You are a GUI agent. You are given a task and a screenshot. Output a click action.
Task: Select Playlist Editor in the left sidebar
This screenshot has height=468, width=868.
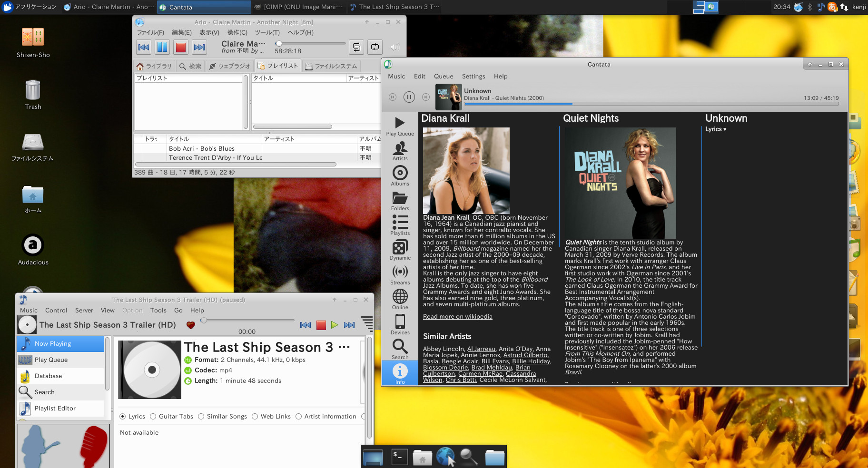click(x=55, y=408)
